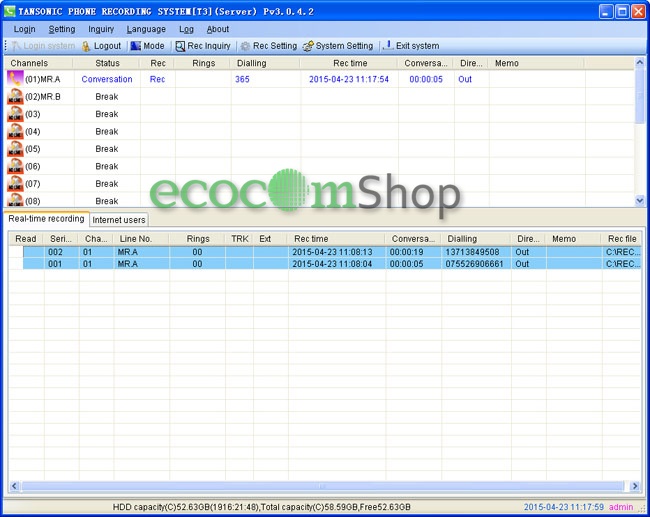The image size is (650, 517).
Task: Click right arrow of horizontal scrollbar
Action: 635,486
